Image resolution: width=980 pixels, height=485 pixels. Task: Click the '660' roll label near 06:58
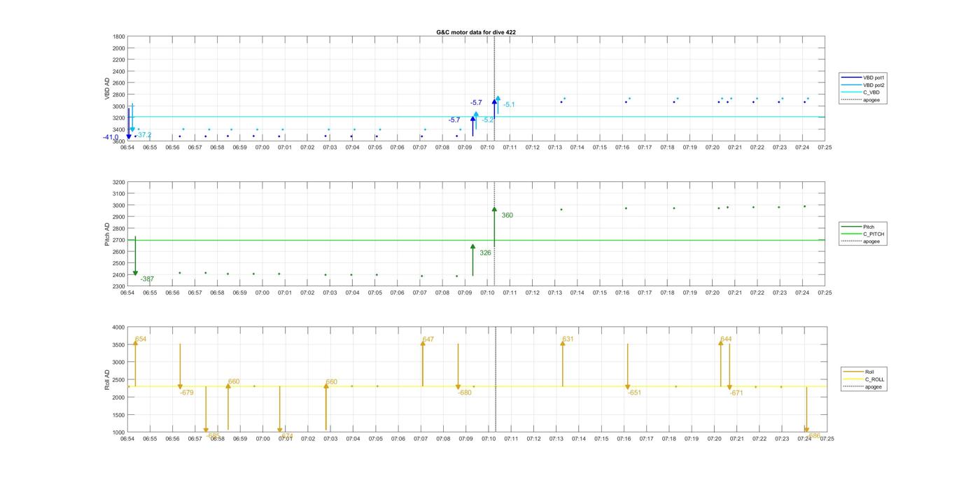click(x=234, y=381)
